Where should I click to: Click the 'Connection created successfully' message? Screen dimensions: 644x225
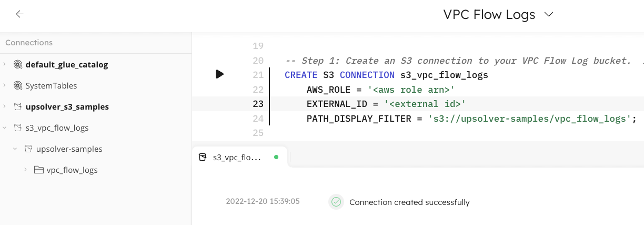click(409, 202)
